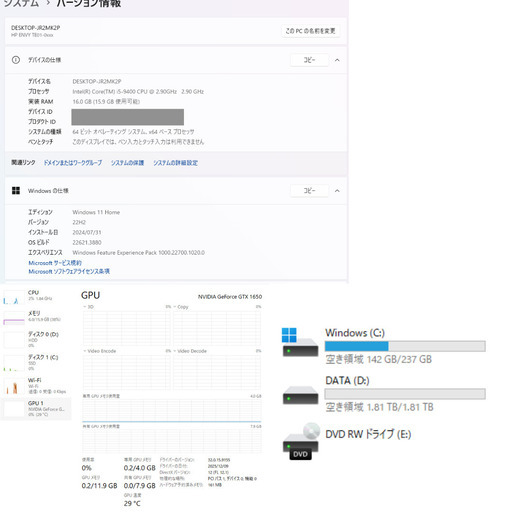Open Microsoft services agreement link

[x=55, y=263]
